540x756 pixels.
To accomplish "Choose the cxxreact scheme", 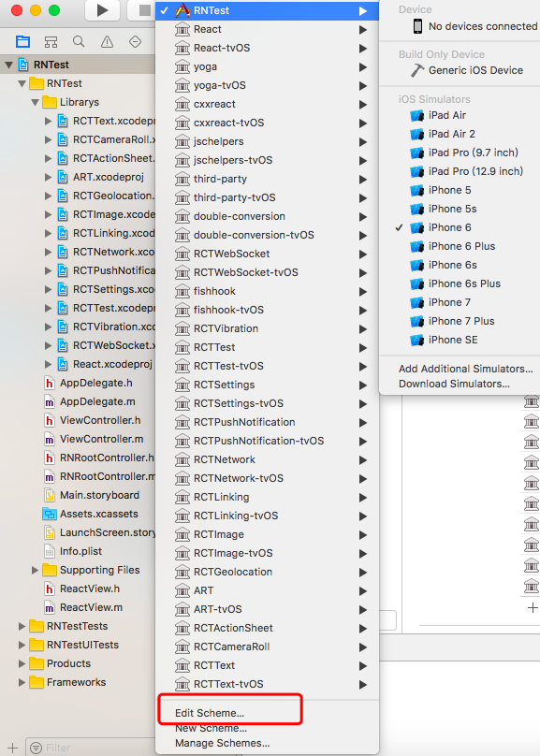I will [267, 104].
